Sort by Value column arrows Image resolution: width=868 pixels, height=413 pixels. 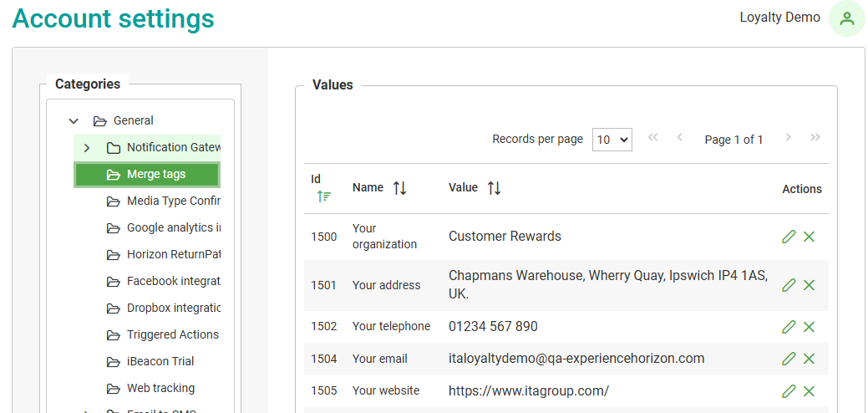494,188
